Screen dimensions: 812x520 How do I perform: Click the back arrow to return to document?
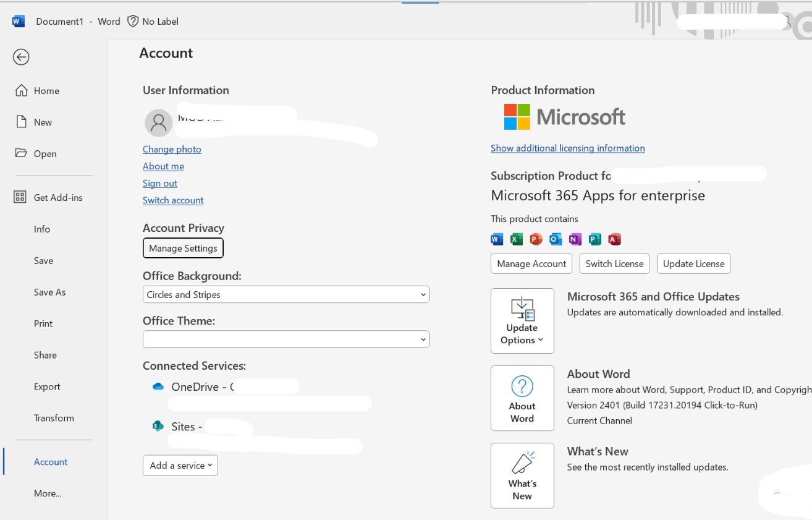(x=21, y=57)
